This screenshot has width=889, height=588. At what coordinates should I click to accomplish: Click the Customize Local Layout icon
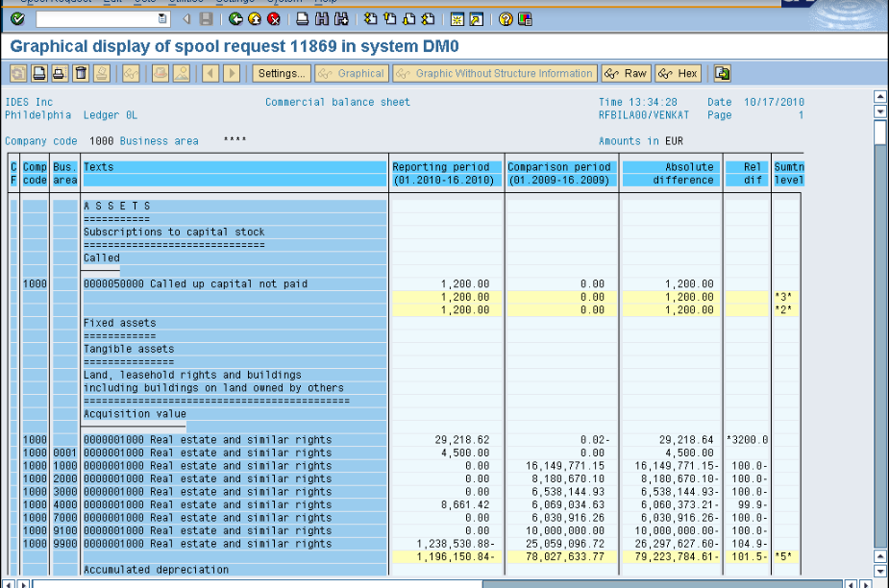525,19
